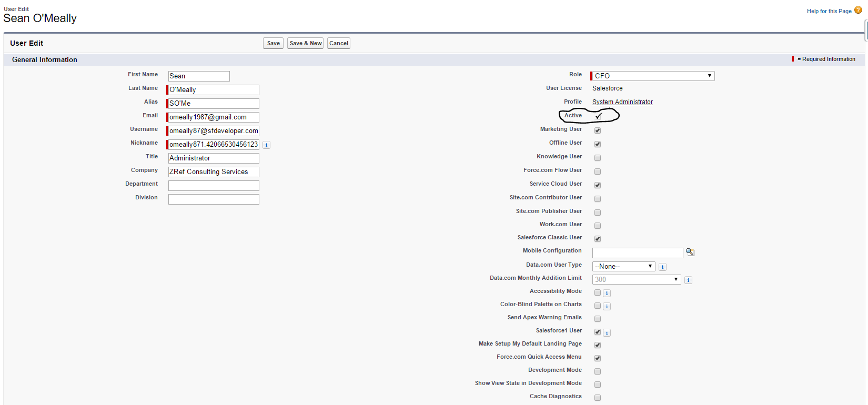This screenshot has width=868, height=405.
Task: Open the Data.com Monthly Addition Limit dropdown
Action: 637,279
